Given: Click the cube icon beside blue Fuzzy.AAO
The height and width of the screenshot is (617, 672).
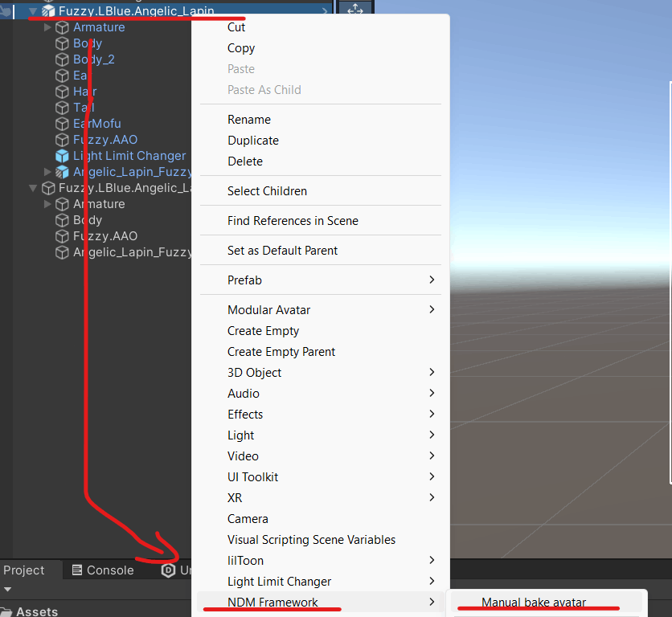Looking at the screenshot, I should click(62, 140).
